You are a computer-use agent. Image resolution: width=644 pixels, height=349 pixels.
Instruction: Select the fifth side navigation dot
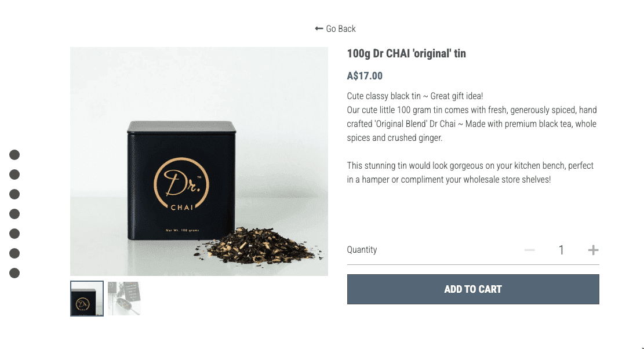(x=14, y=234)
